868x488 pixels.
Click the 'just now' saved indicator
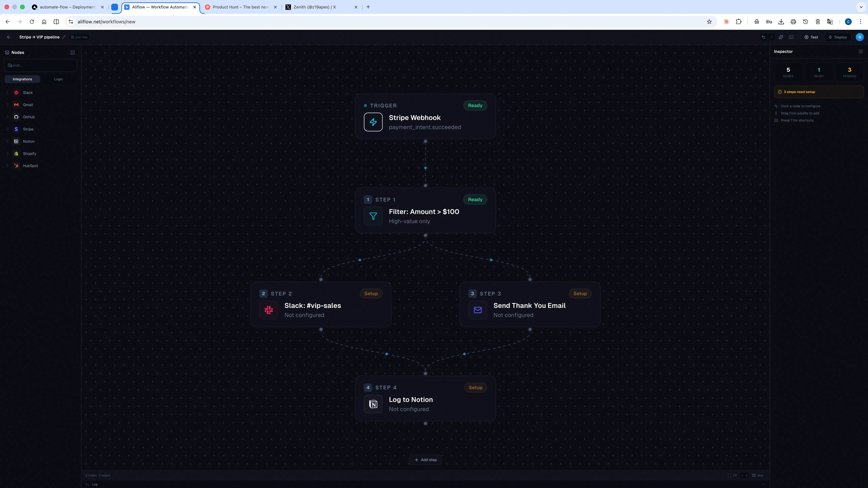(79, 37)
